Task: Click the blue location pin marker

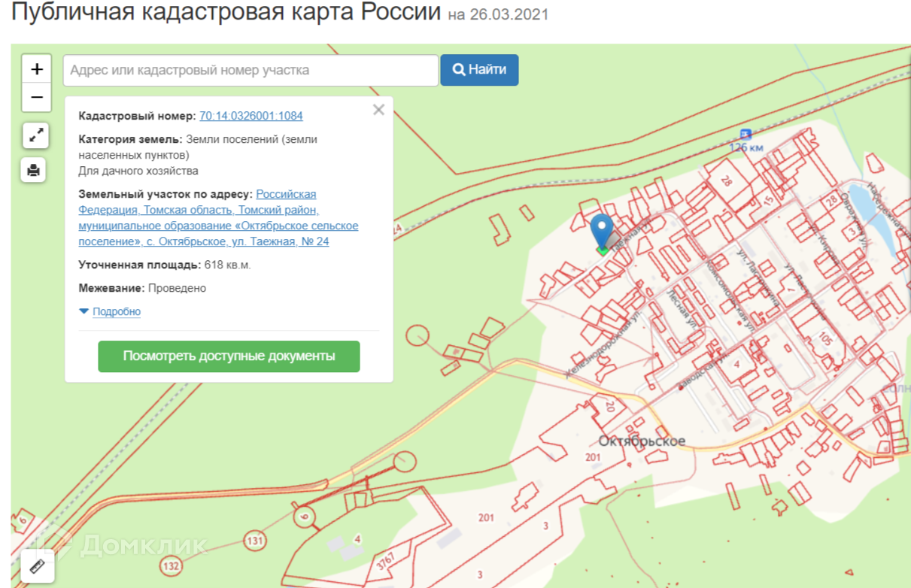Action: (602, 232)
